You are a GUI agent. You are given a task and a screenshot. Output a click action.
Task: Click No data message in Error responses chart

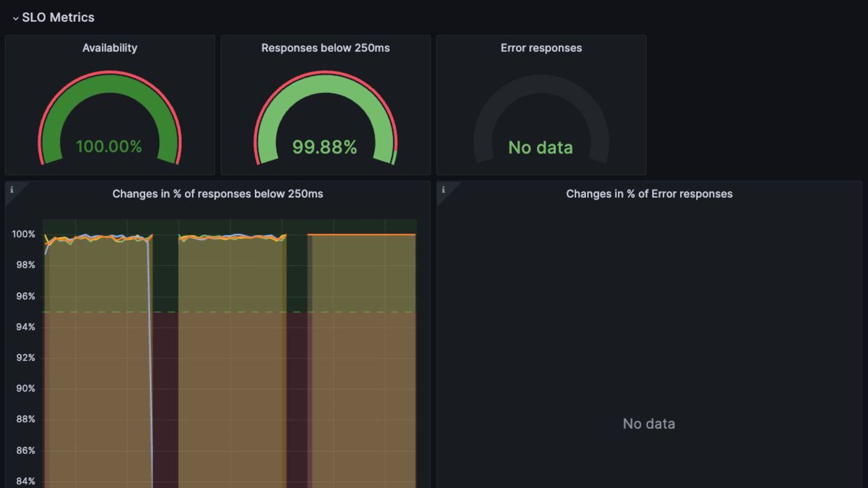pyautogui.click(x=649, y=424)
